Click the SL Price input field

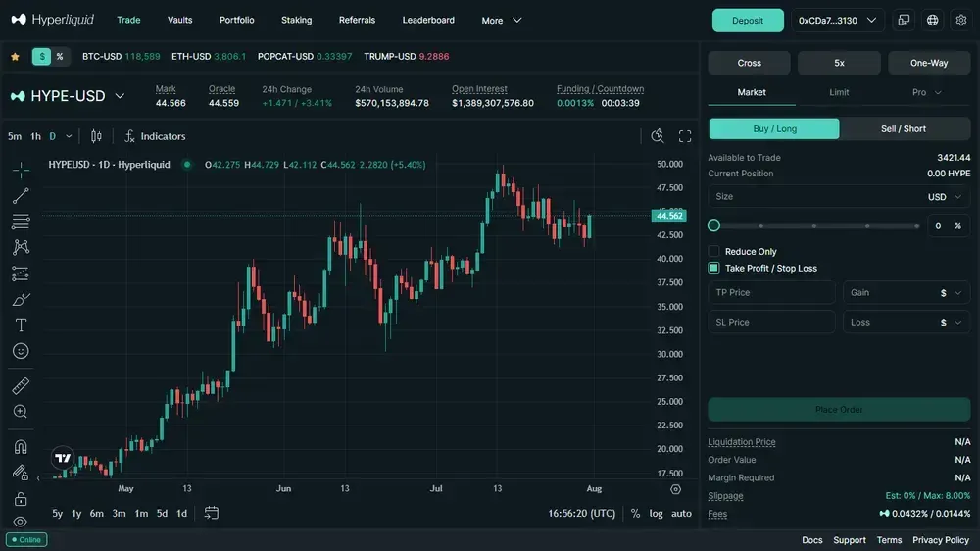click(x=772, y=323)
